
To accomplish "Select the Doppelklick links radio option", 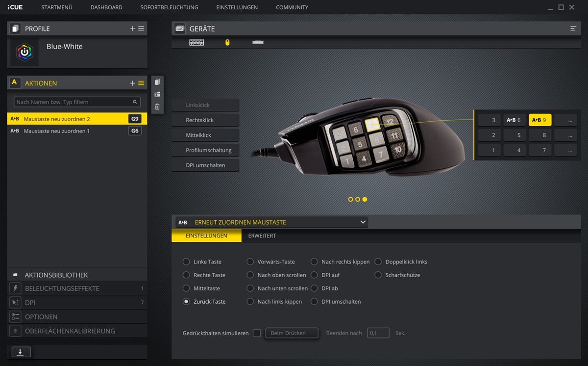I will [x=378, y=262].
